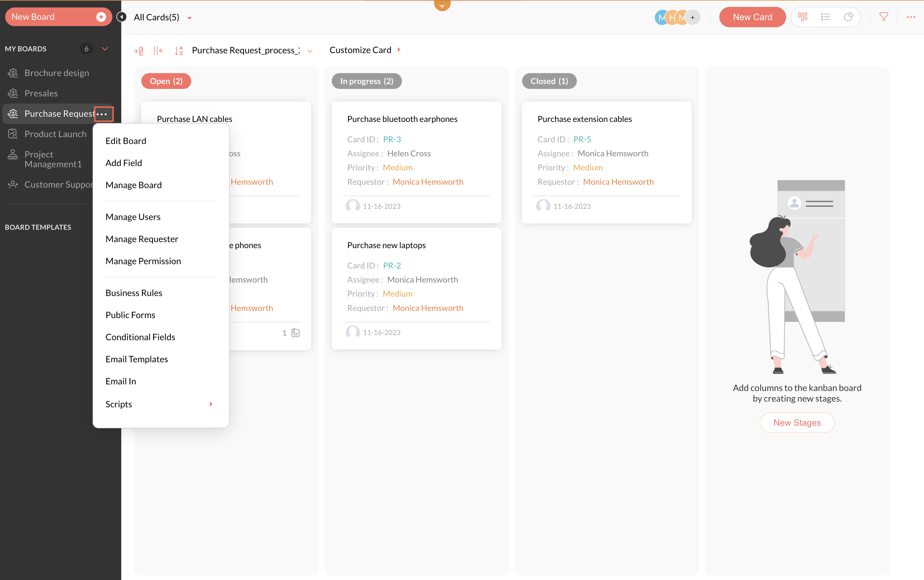Collapse the left sidebar arrow
The height and width of the screenshot is (580, 924).
[x=122, y=17]
